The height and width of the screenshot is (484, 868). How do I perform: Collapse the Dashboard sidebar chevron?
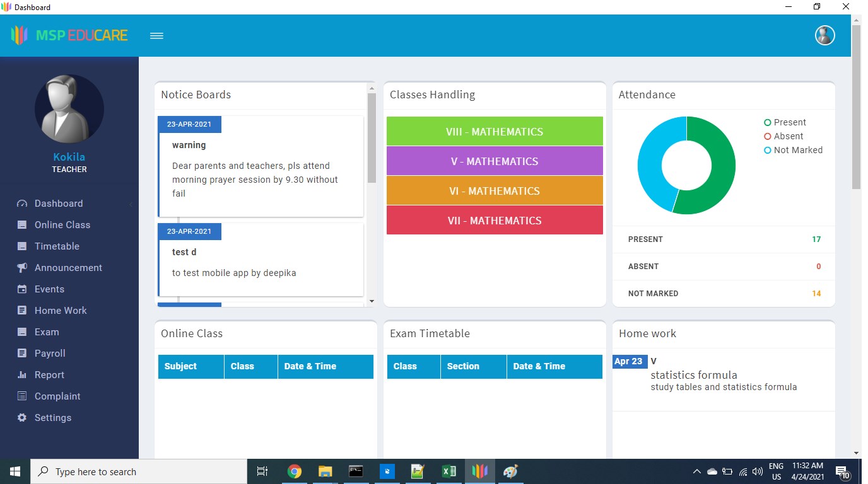pyautogui.click(x=131, y=204)
